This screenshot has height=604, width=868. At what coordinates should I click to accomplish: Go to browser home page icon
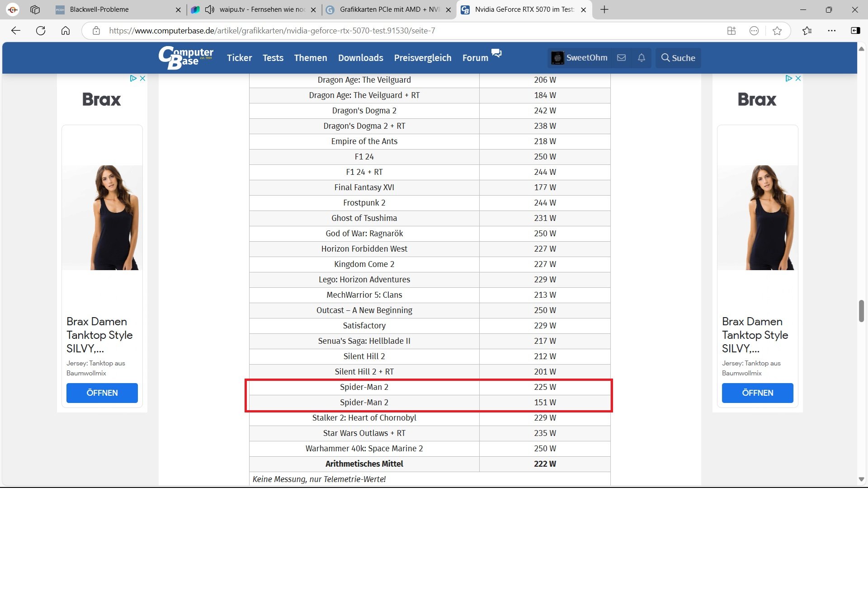point(66,31)
